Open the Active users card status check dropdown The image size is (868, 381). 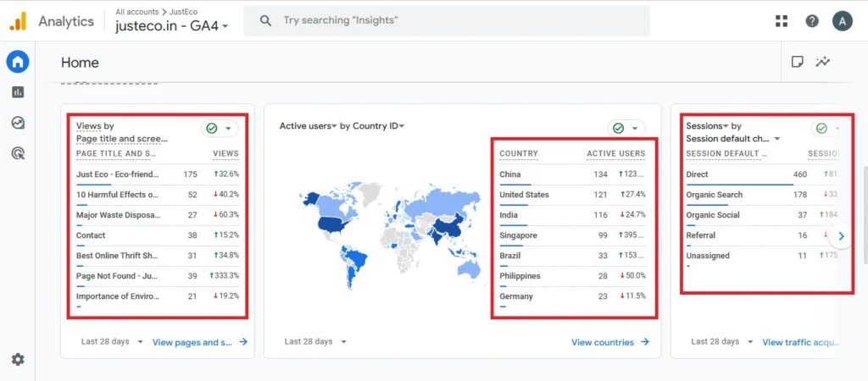pyautogui.click(x=626, y=129)
